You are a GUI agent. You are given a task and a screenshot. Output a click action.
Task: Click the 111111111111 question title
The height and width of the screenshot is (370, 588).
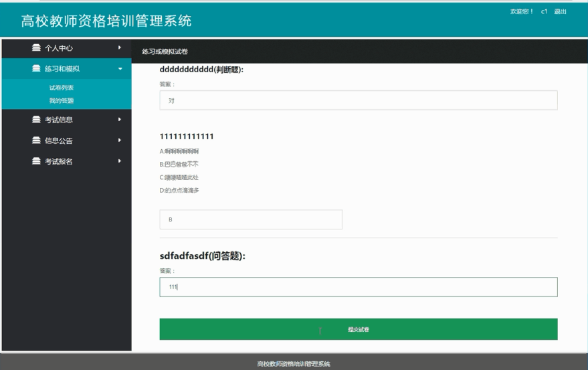187,136
